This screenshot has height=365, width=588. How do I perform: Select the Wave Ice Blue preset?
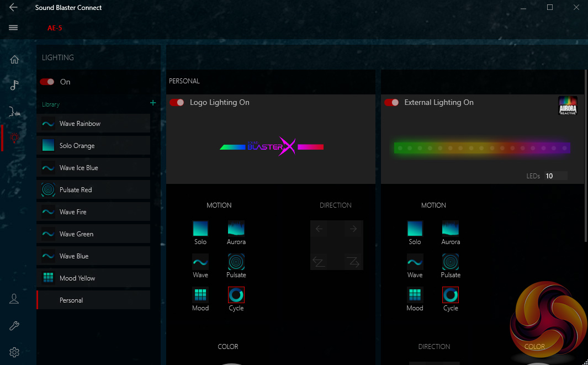(93, 168)
